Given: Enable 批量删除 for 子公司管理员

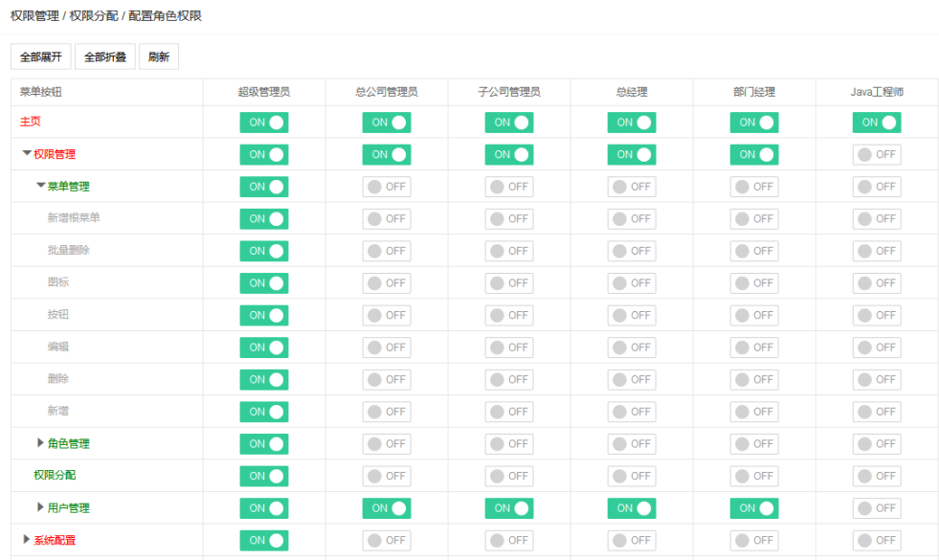Looking at the screenshot, I should coord(509,251).
